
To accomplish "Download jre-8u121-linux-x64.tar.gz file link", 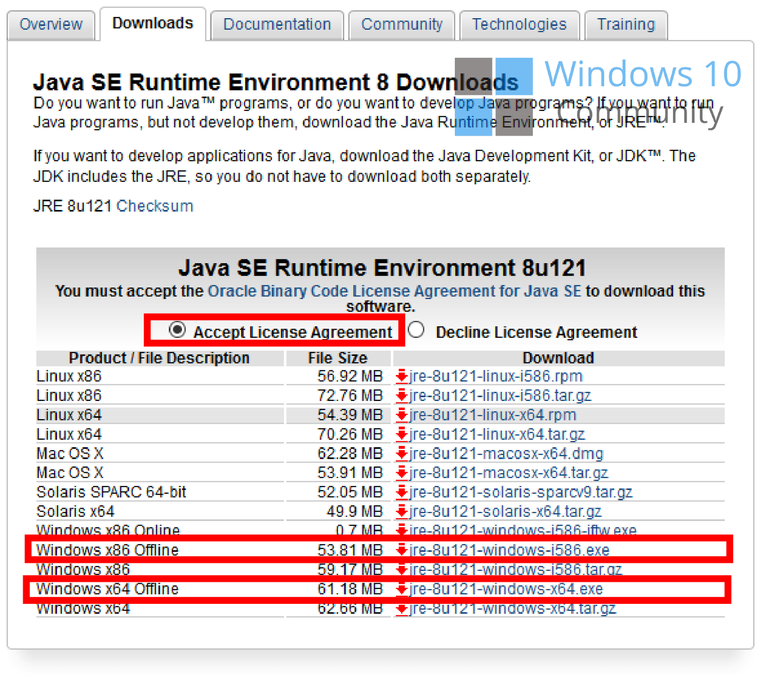I will click(x=497, y=434).
